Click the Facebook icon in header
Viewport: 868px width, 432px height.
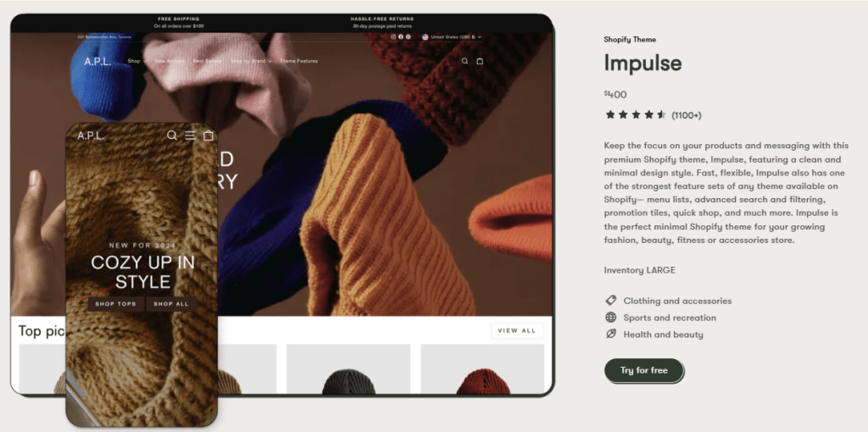click(401, 37)
